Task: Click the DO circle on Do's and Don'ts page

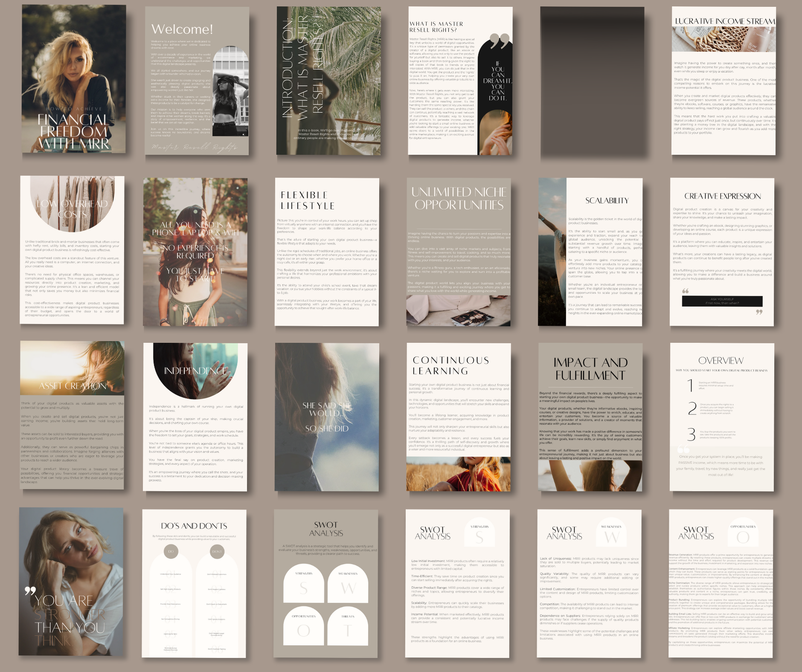Action: click(x=171, y=551)
